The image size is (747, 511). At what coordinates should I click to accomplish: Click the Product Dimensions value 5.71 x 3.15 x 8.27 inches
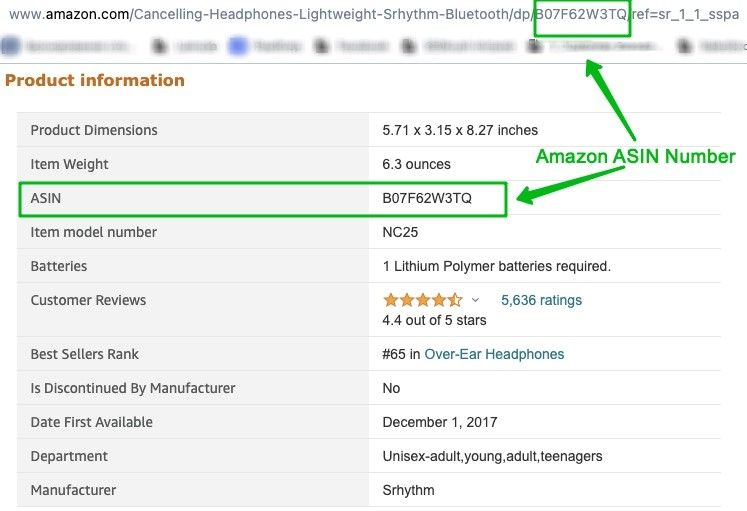460,130
